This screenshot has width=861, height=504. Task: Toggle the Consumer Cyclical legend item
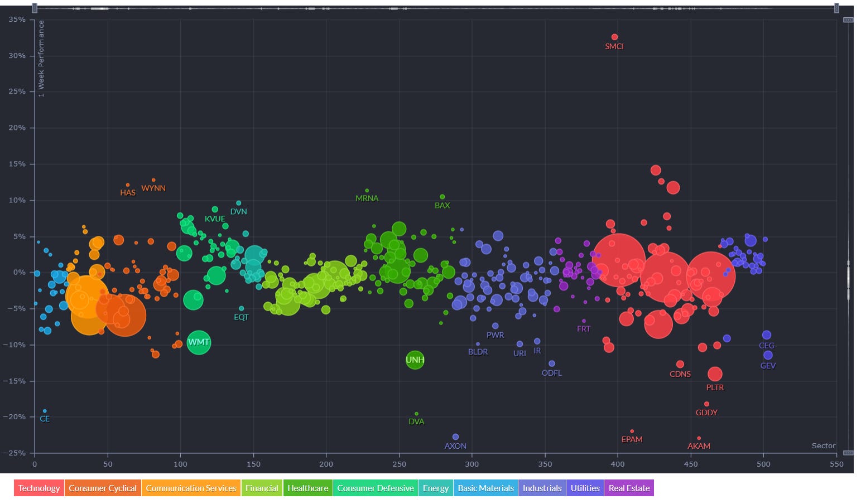pos(103,488)
